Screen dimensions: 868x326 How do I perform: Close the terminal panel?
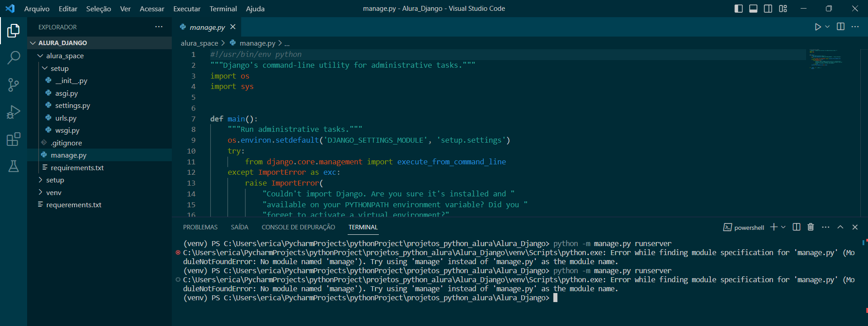[x=855, y=227]
